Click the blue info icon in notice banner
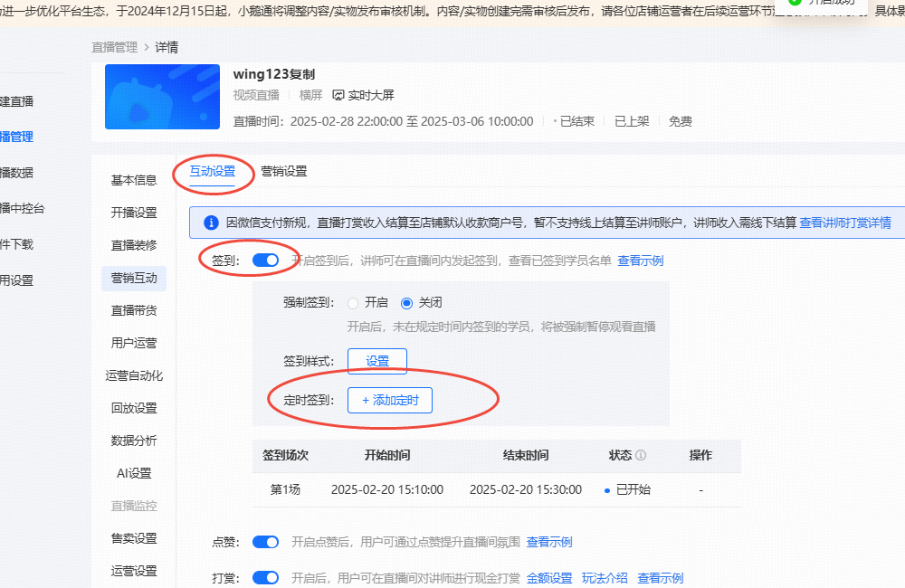 click(211, 223)
